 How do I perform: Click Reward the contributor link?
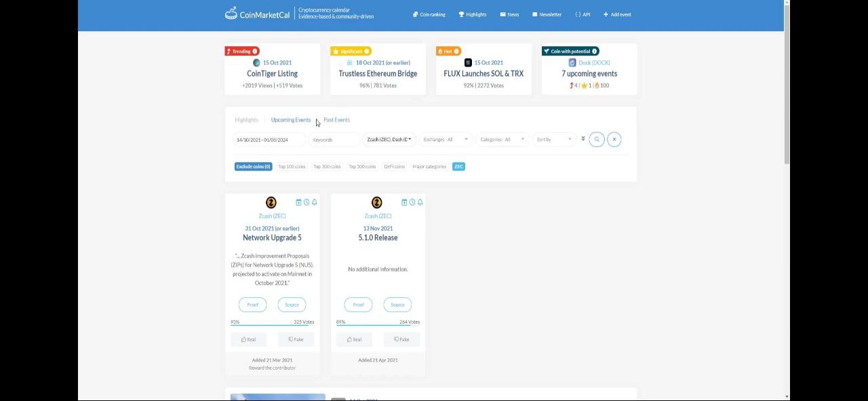(272, 368)
